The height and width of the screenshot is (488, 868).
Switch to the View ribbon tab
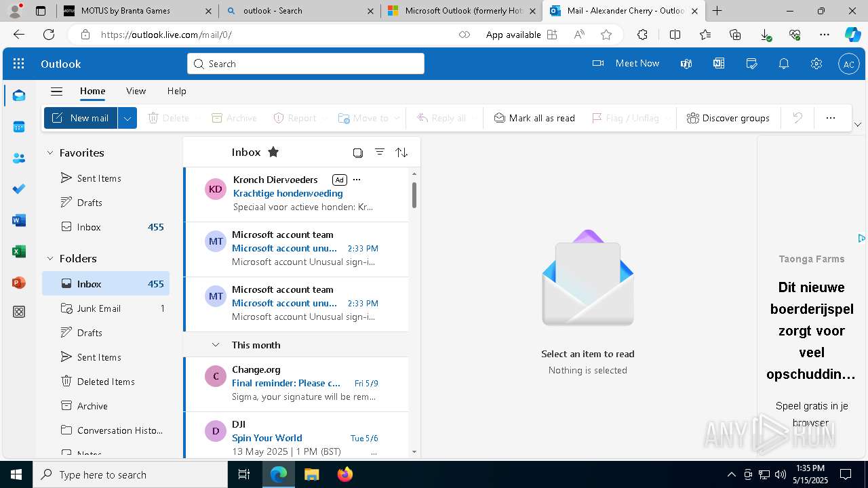pyautogui.click(x=136, y=91)
